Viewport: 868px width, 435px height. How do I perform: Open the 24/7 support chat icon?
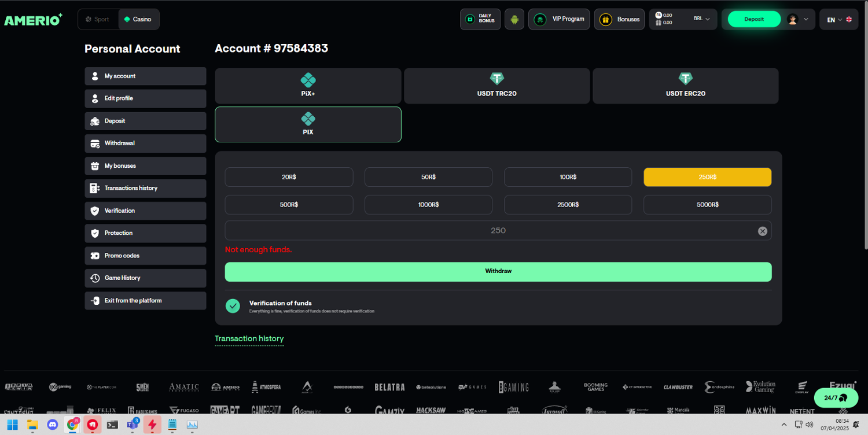(836, 398)
